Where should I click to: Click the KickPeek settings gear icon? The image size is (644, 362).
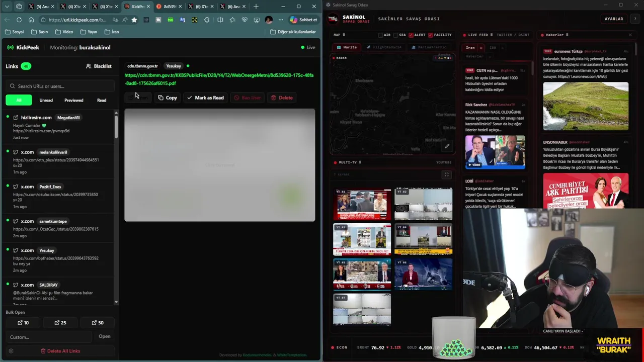click(11, 351)
